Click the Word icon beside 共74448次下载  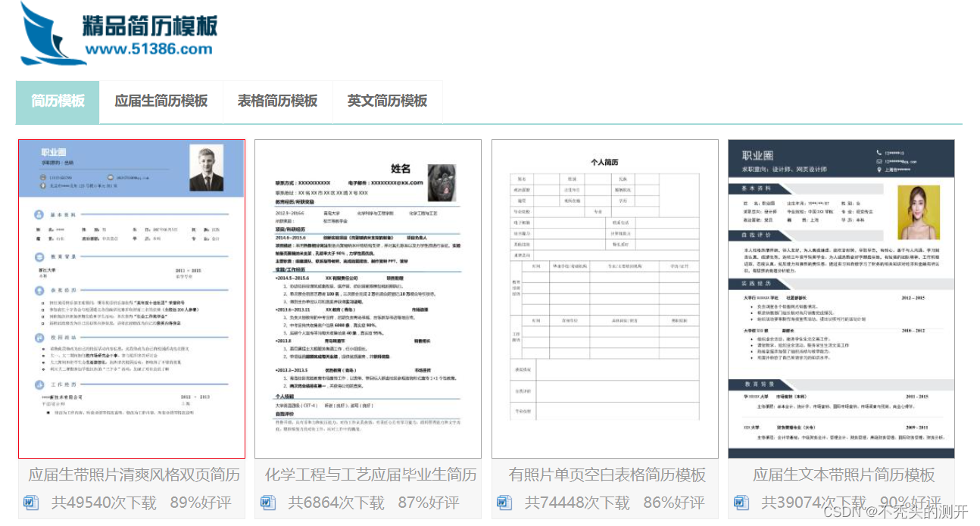coord(504,503)
